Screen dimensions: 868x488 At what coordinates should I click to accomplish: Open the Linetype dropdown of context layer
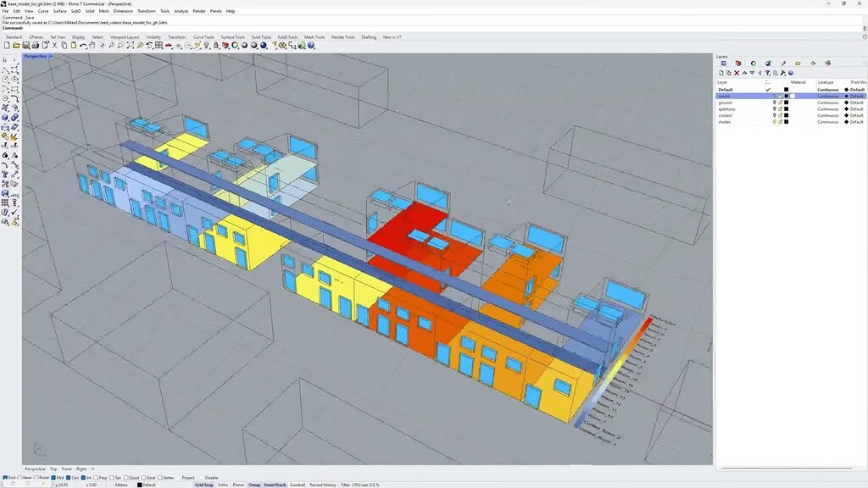[828, 115]
